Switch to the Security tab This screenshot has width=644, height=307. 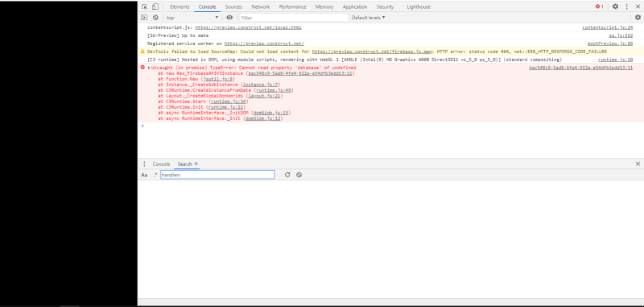385,7
